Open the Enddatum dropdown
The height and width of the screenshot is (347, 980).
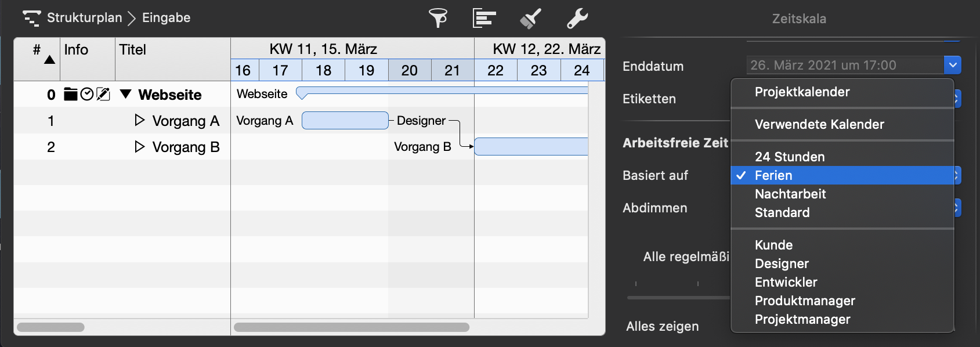pos(952,65)
